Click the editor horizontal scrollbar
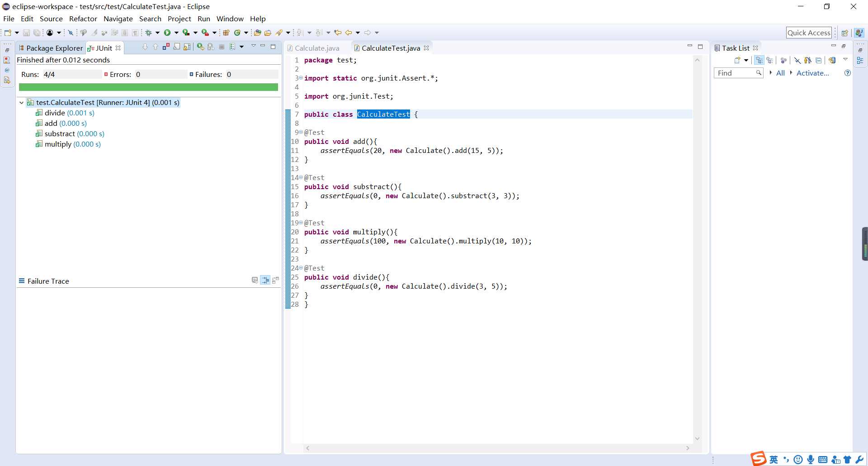The height and width of the screenshot is (466, 868). [497, 448]
